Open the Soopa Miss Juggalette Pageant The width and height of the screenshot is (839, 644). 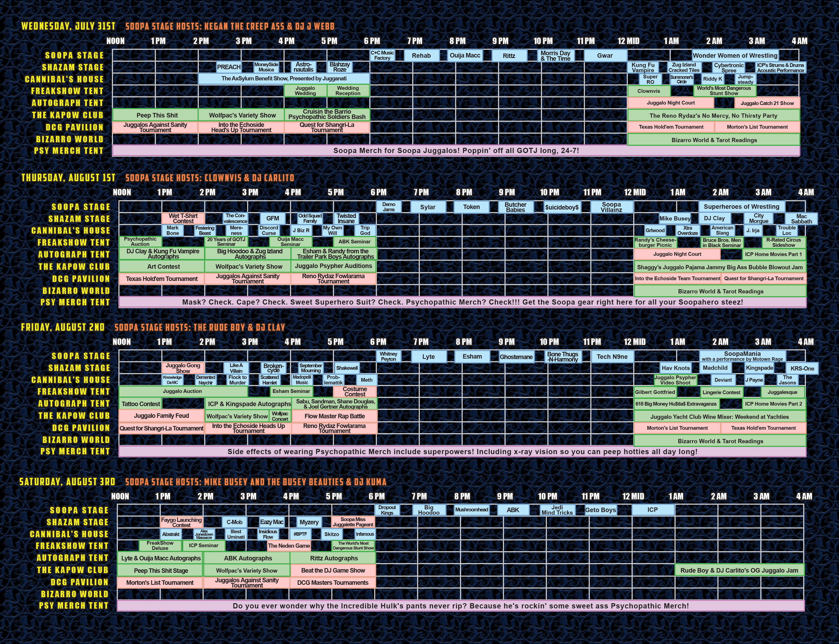(x=353, y=522)
